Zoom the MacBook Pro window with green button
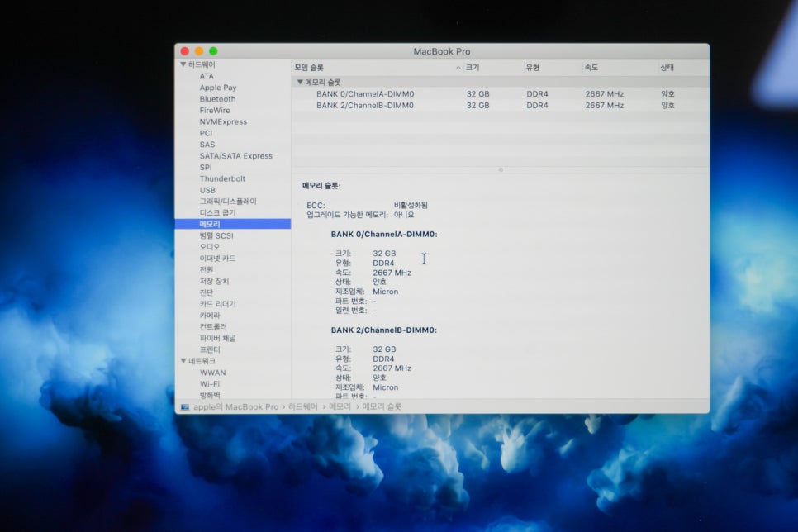 point(213,51)
